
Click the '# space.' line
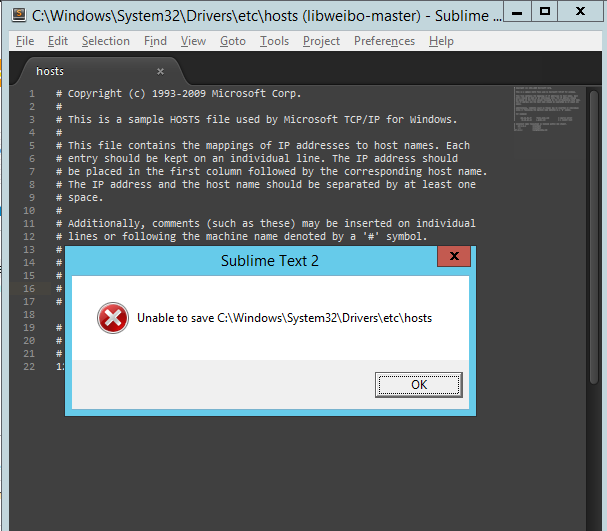79,197
